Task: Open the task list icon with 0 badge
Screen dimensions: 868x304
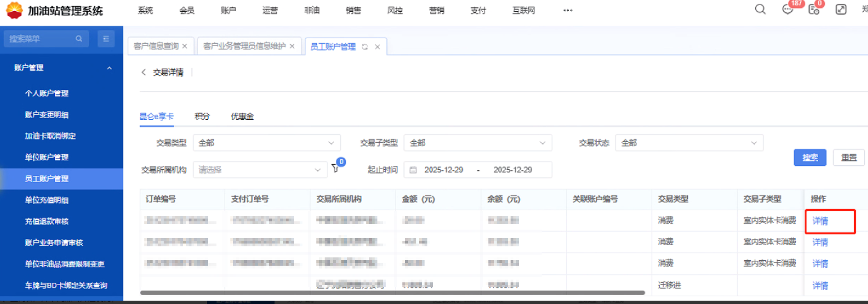Action: (814, 9)
